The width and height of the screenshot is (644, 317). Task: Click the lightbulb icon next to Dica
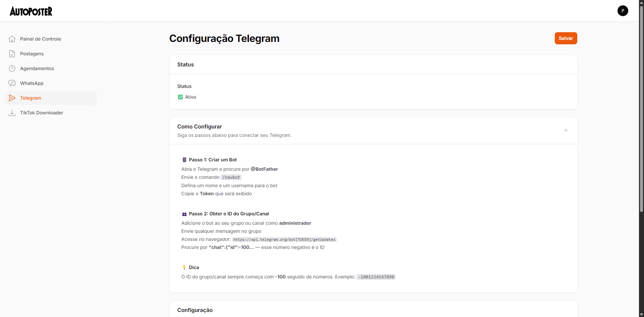184,267
